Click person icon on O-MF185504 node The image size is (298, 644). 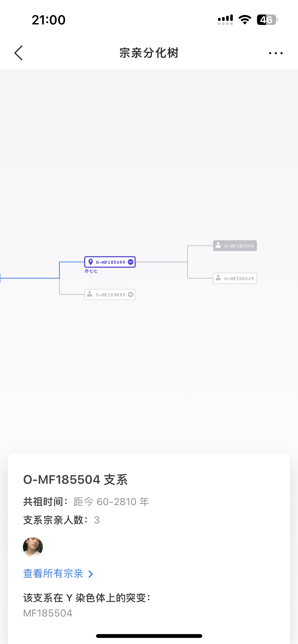[x=218, y=245]
